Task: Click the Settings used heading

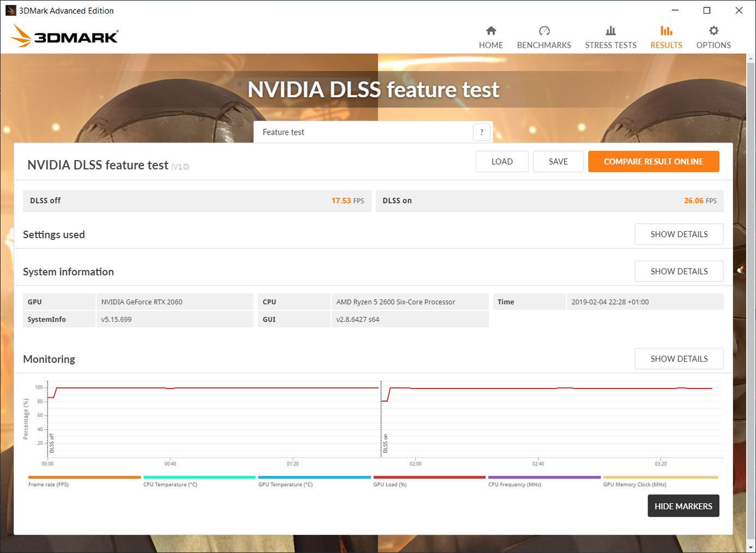Action: (x=54, y=234)
